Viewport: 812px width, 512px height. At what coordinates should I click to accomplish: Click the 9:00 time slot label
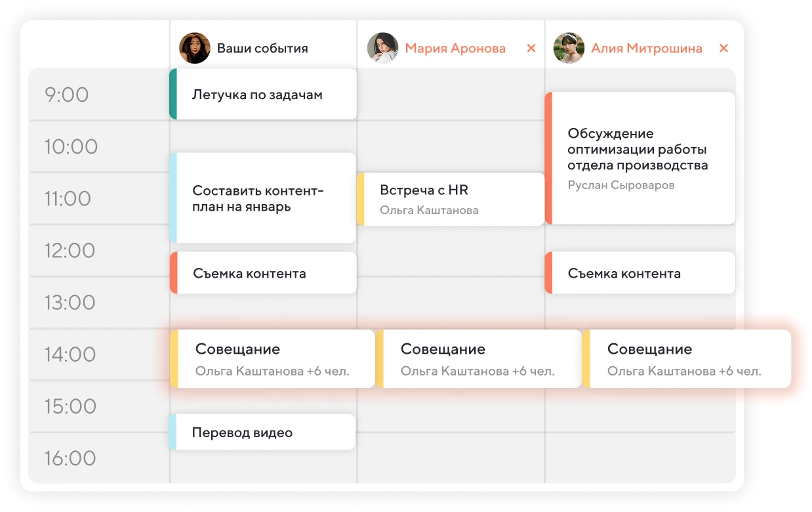66,95
